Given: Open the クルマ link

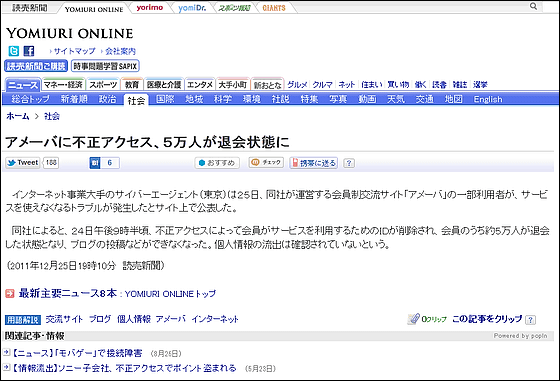Looking at the screenshot, I should click(x=322, y=85).
